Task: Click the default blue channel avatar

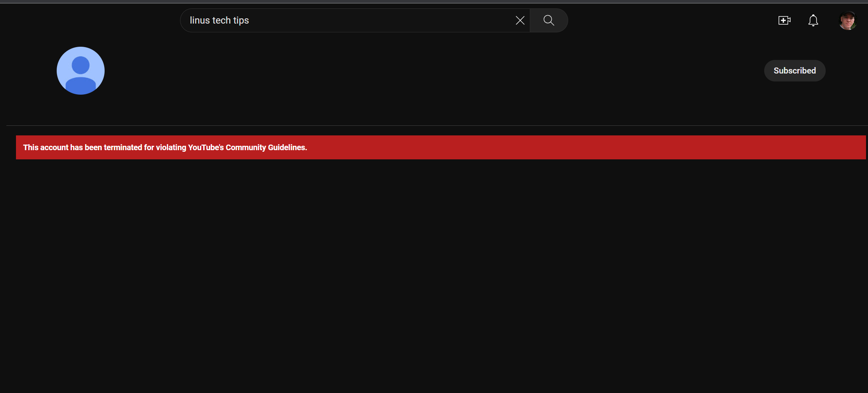Action: (x=81, y=71)
